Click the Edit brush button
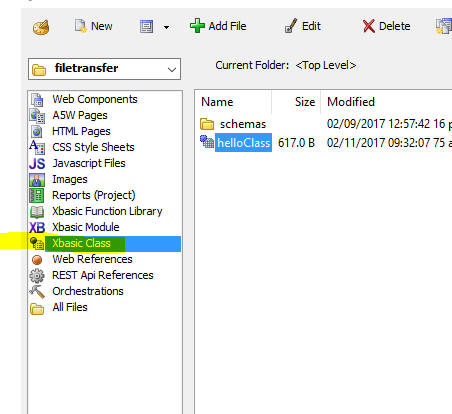 pos(302,26)
